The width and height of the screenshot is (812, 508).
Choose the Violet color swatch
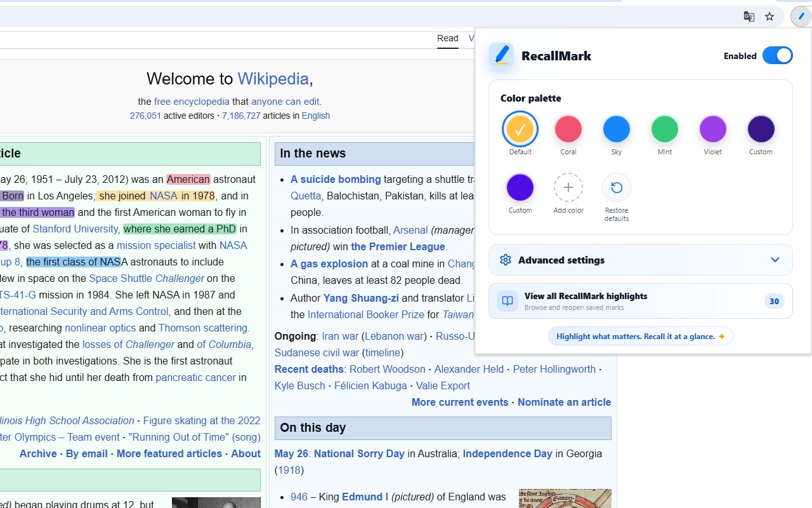[x=713, y=129]
